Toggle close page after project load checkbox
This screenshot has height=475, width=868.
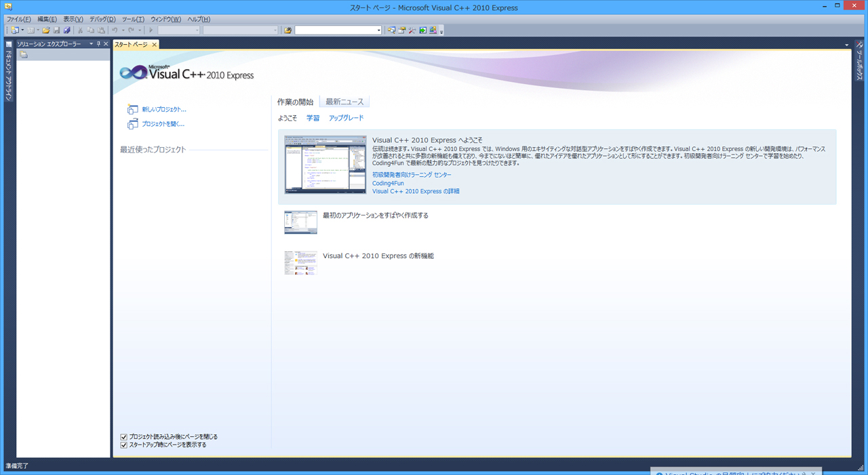click(x=124, y=437)
